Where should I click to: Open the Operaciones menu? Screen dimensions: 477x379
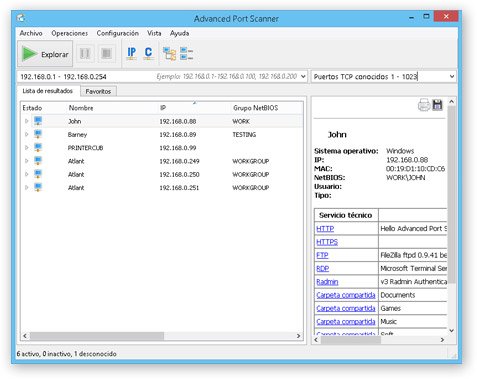pyautogui.click(x=70, y=33)
